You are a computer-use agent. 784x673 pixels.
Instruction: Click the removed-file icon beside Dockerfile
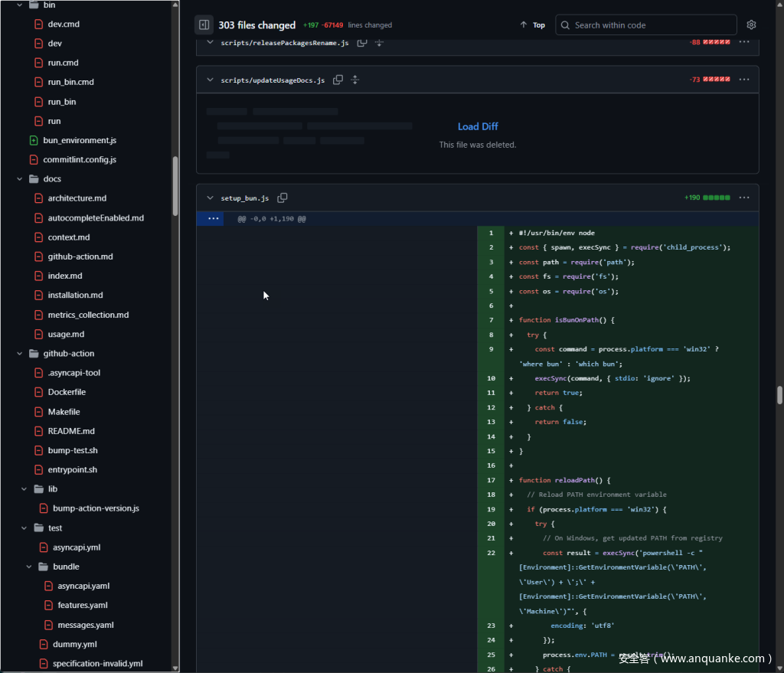pyautogui.click(x=38, y=392)
